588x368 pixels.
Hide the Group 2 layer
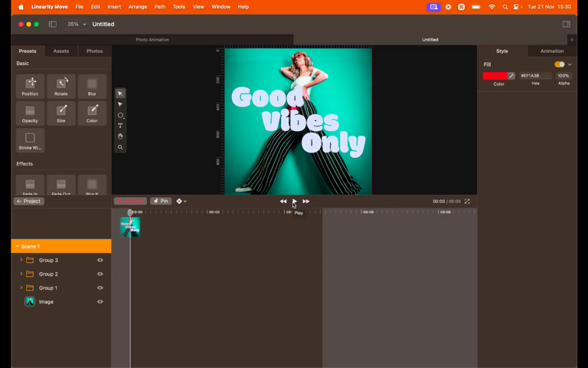point(100,274)
